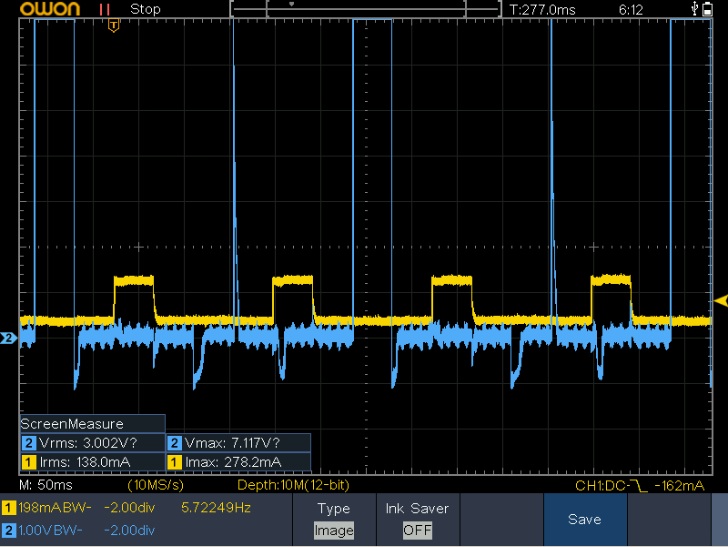728x547 pixels.
Task: Select the orange trigger position T marker
Action: pyautogui.click(x=112, y=25)
